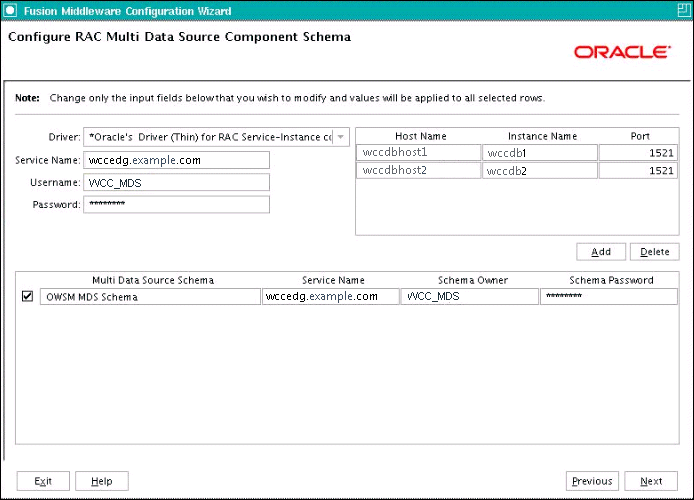Focus the Password input field
The image size is (694, 500).
click(x=177, y=204)
